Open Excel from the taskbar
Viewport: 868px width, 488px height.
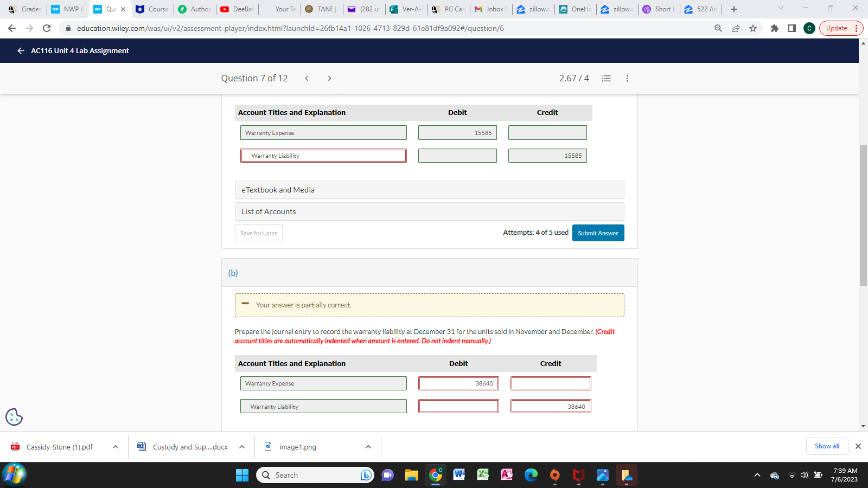tap(483, 475)
